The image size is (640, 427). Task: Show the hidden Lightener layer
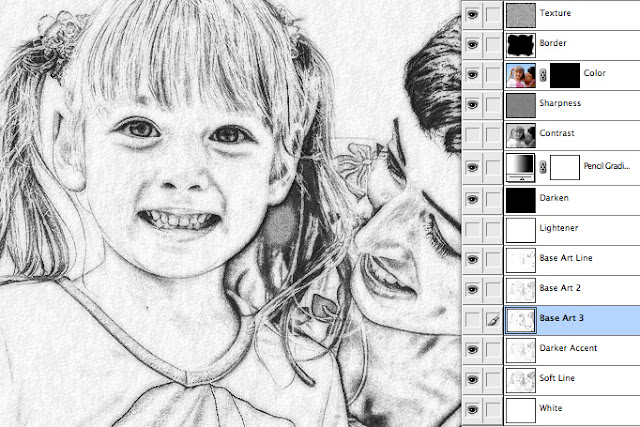[x=472, y=230]
